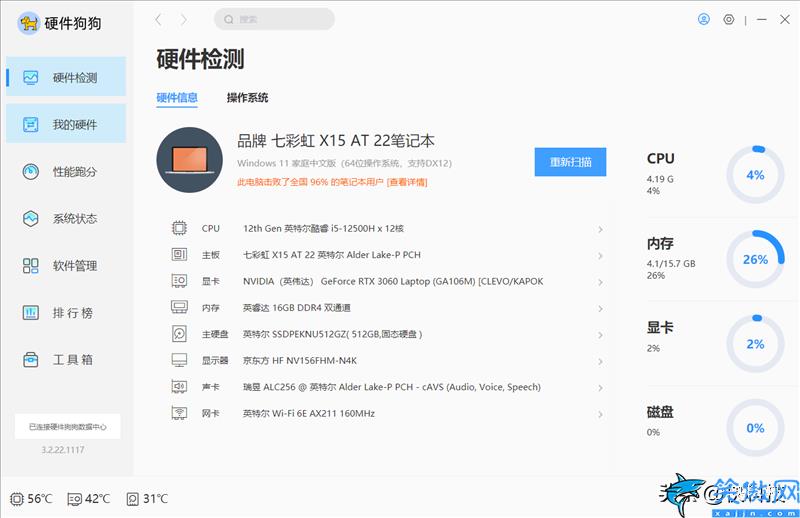Viewport: 800px width, 518px height.
Task: Click the user account icon
Action: point(704,19)
